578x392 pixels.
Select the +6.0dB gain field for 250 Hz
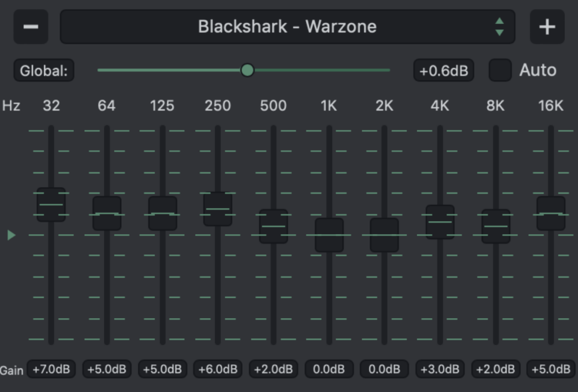pos(218,369)
